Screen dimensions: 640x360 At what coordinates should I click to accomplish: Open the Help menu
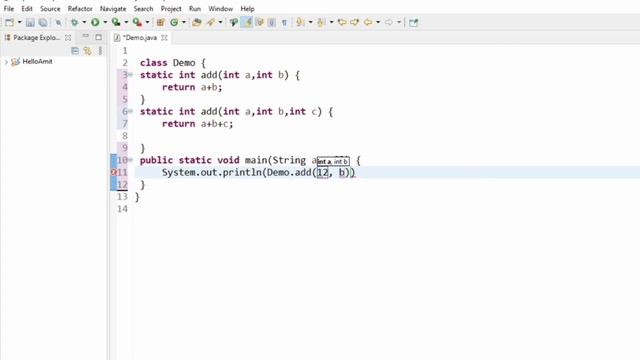click(x=247, y=9)
